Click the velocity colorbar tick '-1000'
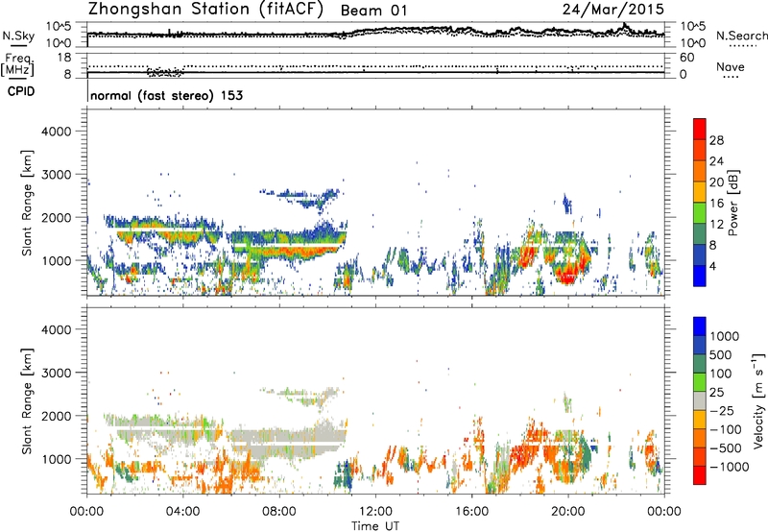This screenshot has height=532, width=768. click(730, 467)
